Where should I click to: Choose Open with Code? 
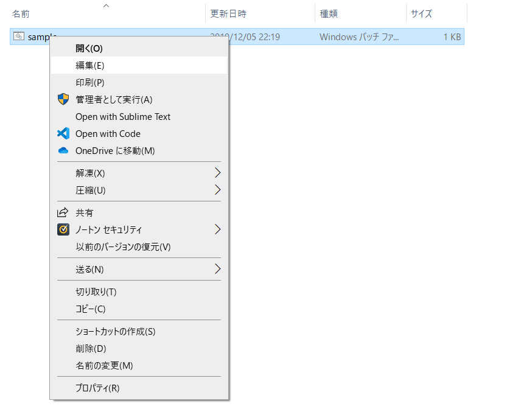(x=139, y=134)
